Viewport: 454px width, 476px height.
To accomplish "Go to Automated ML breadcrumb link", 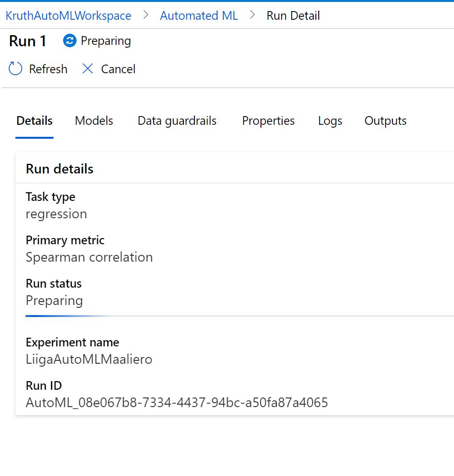I will [199, 15].
